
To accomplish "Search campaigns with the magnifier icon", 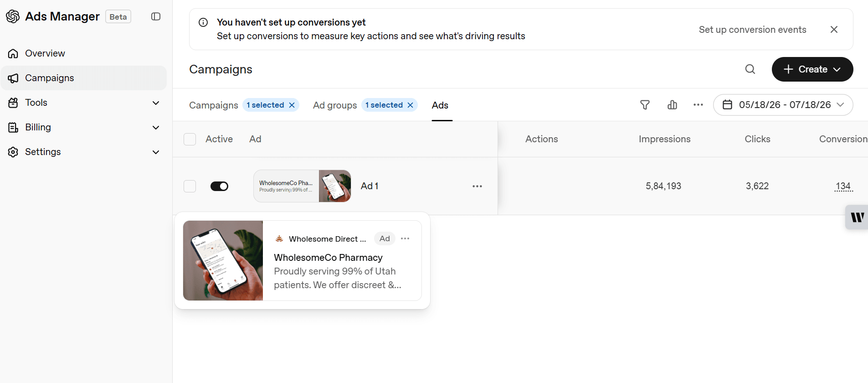I will (x=750, y=69).
